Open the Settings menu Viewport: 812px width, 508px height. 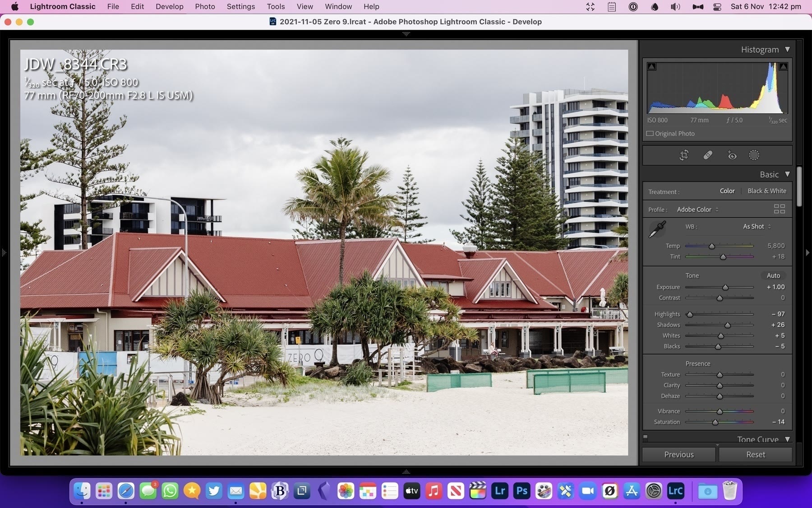click(x=240, y=7)
